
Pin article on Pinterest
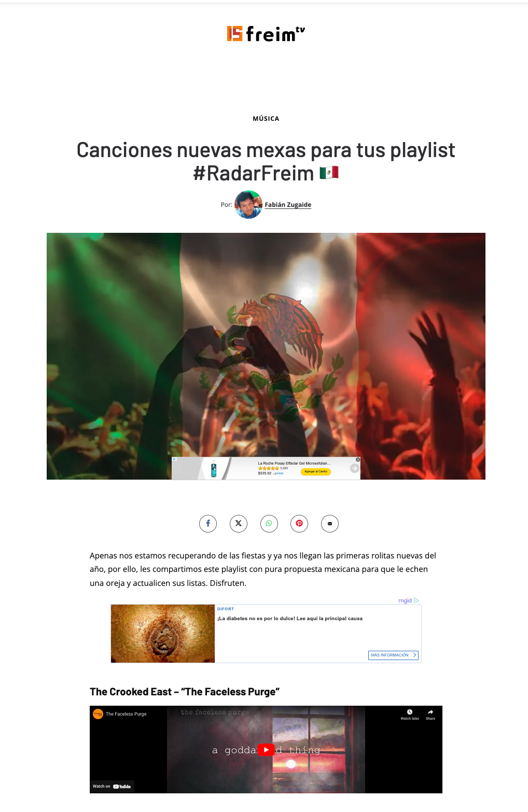point(299,523)
